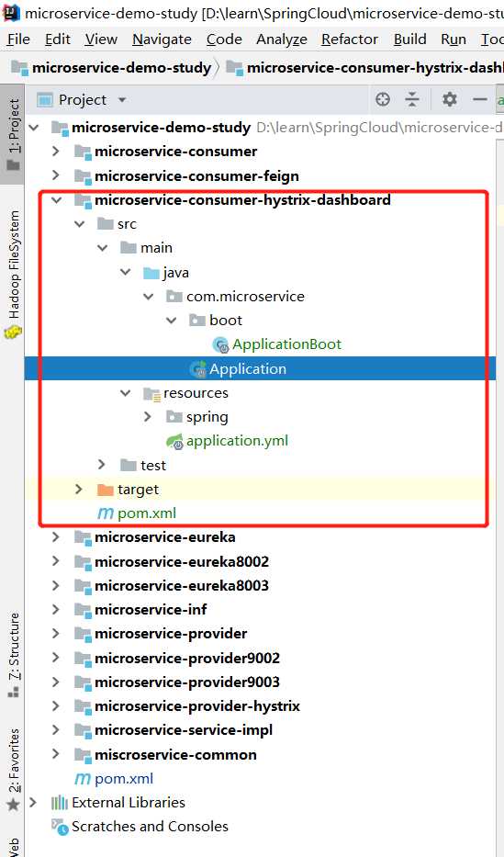Screen dimensions: 504x857
Task: Open the Hadoop FileSystem side tab
Action: tap(13, 274)
